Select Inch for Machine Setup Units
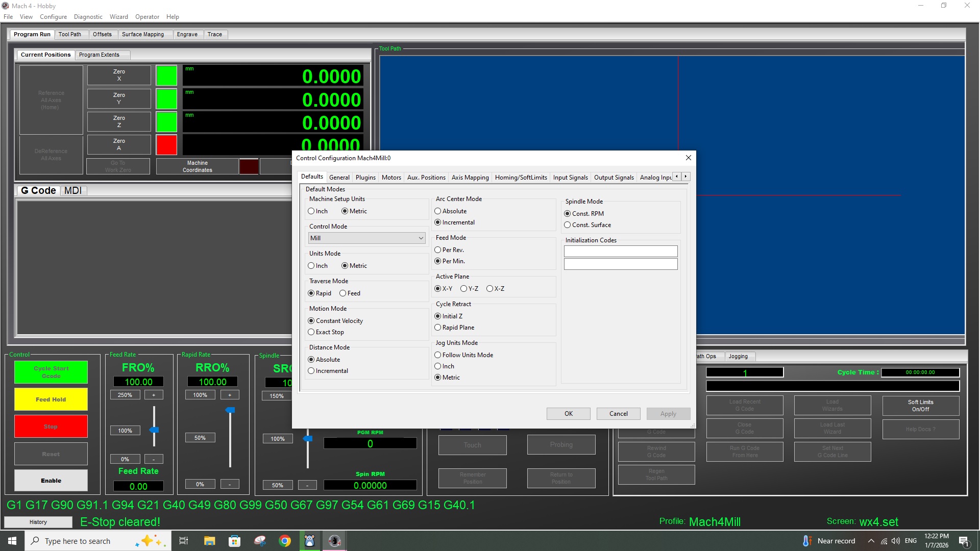 tap(311, 211)
